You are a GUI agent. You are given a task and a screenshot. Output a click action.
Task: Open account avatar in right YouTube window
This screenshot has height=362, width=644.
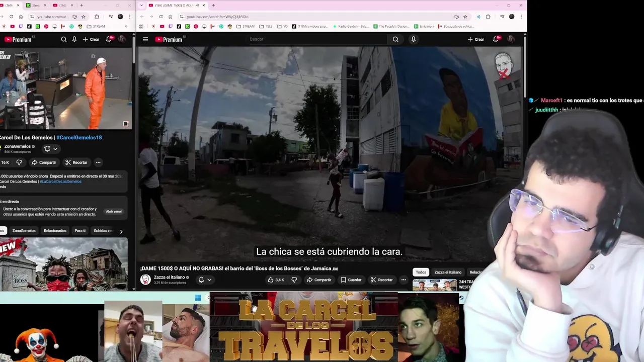[511, 39]
